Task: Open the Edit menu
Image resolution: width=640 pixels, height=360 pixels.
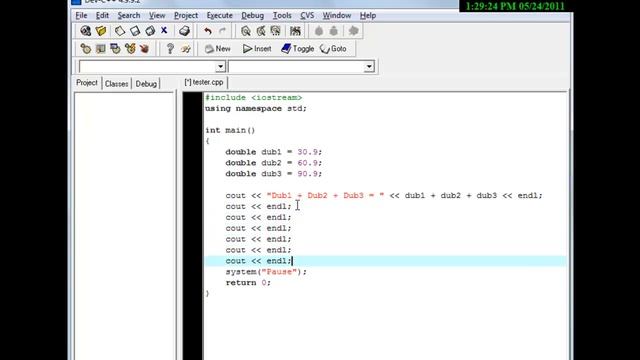Action: point(102,16)
